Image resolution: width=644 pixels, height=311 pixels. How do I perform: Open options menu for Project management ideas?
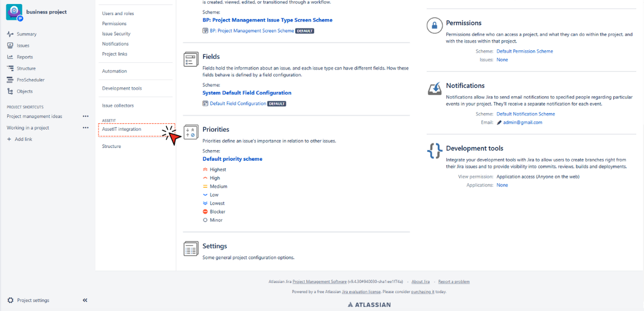click(86, 117)
